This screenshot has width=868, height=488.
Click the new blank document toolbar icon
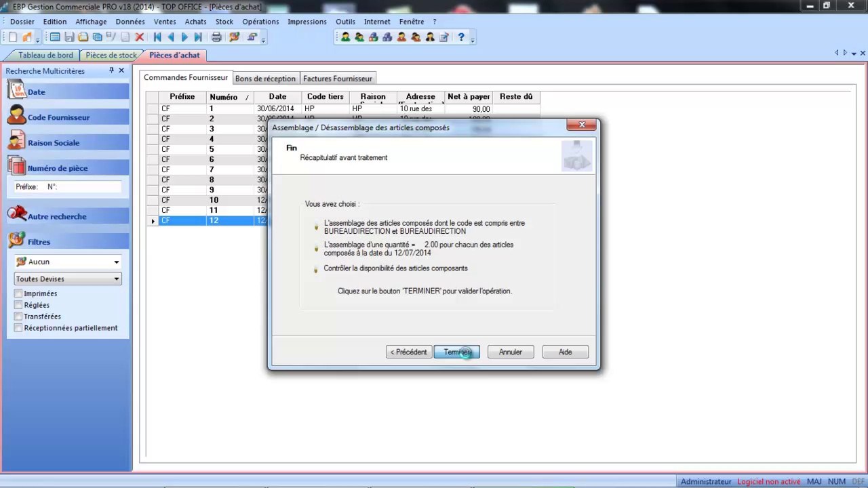tap(13, 37)
